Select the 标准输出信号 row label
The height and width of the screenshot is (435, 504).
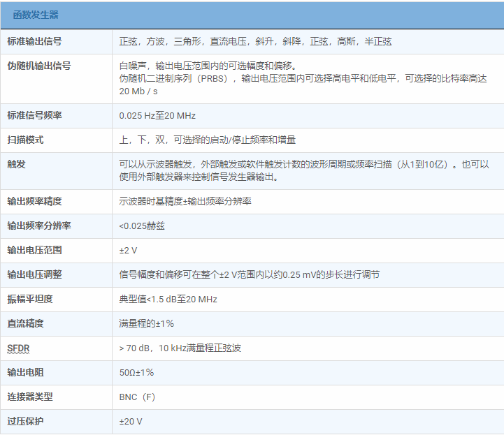click(34, 41)
